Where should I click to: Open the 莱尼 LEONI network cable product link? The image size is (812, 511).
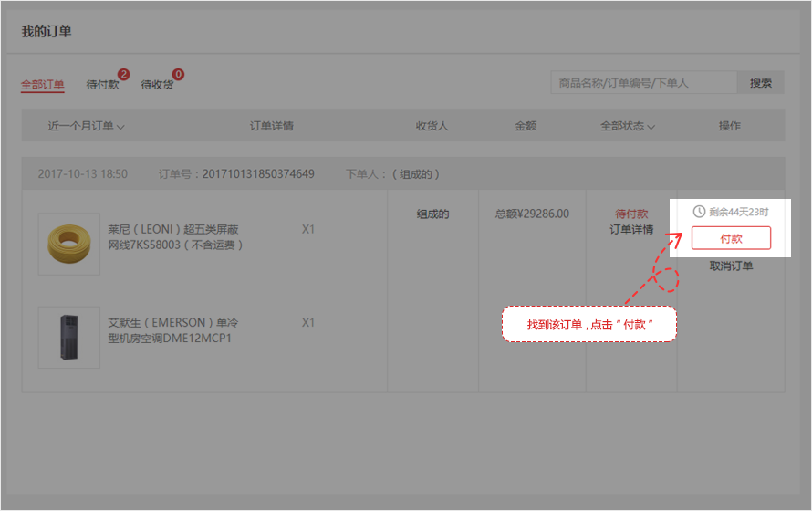pyautogui.click(x=173, y=237)
